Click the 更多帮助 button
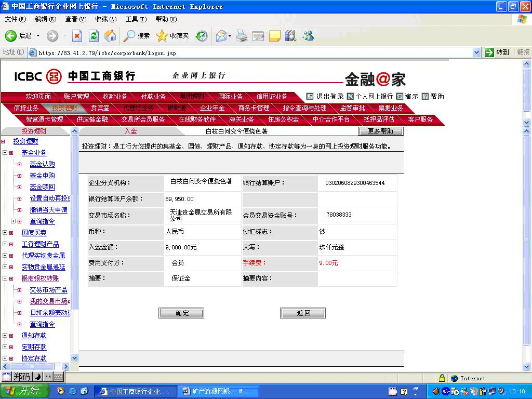Viewport: 532px width, 399px height. 381,131
